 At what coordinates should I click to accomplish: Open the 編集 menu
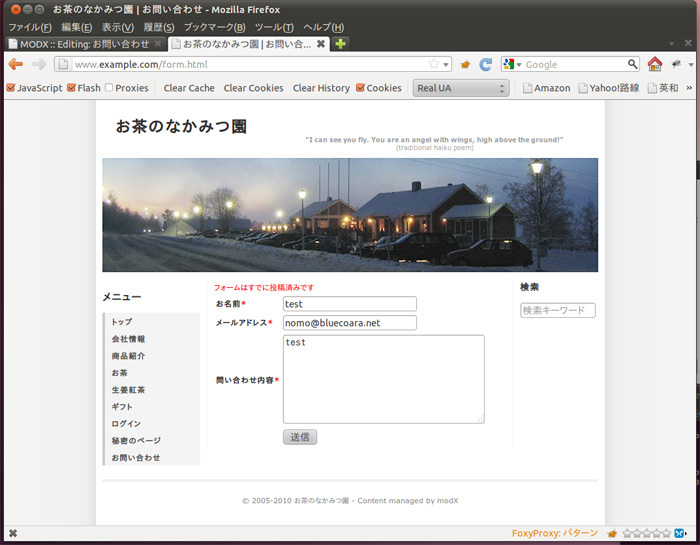[77, 27]
